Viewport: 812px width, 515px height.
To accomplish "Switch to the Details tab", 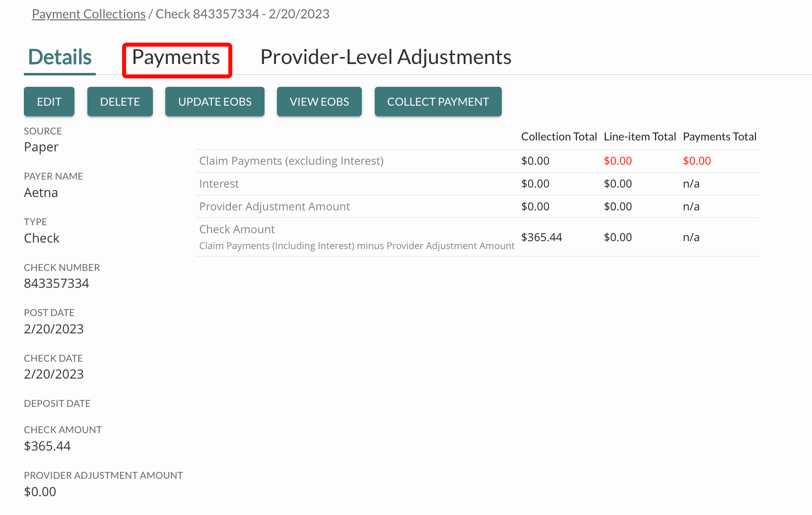I will pyautogui.click(x=60, y=58).
